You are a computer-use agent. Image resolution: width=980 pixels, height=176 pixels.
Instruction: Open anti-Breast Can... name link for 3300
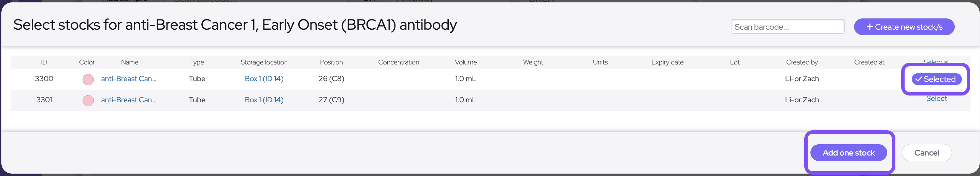point(129,79)
